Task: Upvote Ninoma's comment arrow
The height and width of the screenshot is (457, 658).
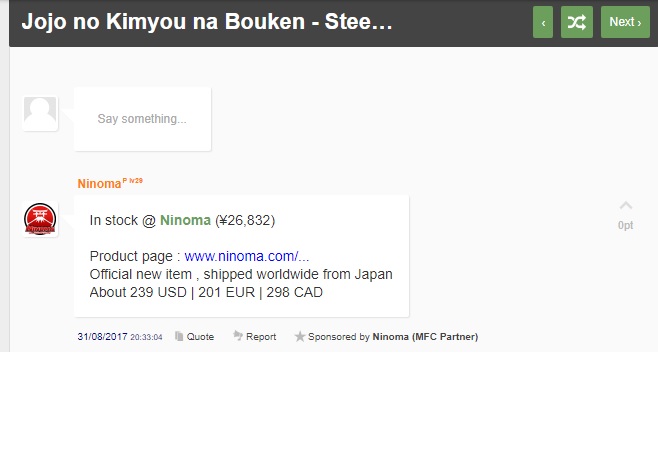Action: pos(626,205)
